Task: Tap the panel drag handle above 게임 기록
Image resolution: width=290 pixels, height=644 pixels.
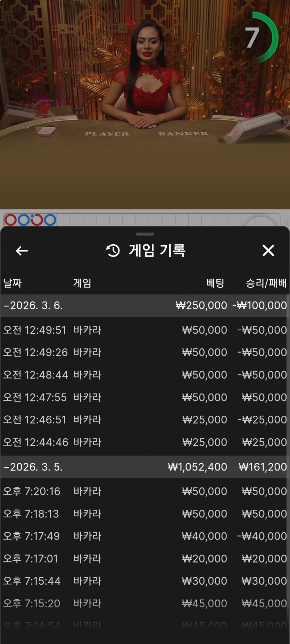Action: point(145,234)
